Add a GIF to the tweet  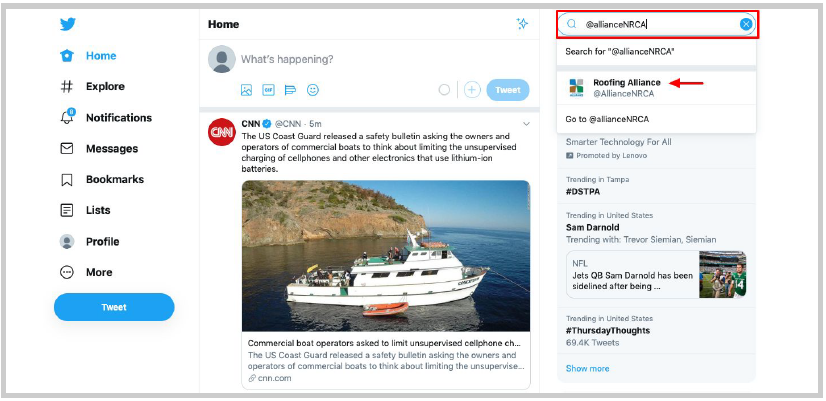pos(268,90)
